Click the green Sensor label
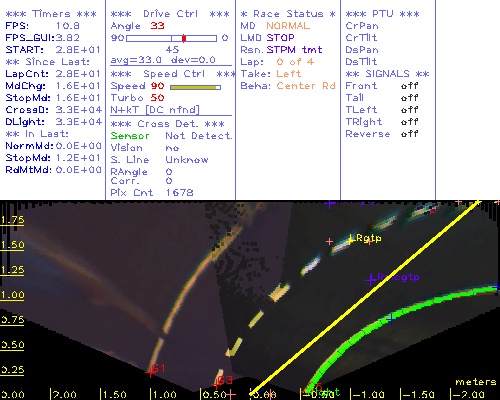Screen dimensions: 500x400 click(x=130, y=136)
